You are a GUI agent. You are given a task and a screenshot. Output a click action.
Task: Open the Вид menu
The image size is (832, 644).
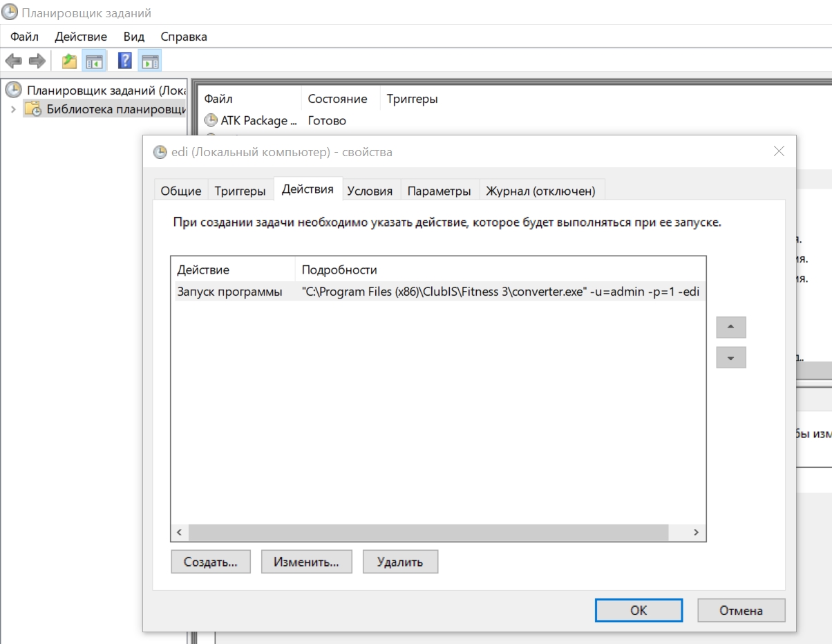pyautogui.click(x=134, y=37)
